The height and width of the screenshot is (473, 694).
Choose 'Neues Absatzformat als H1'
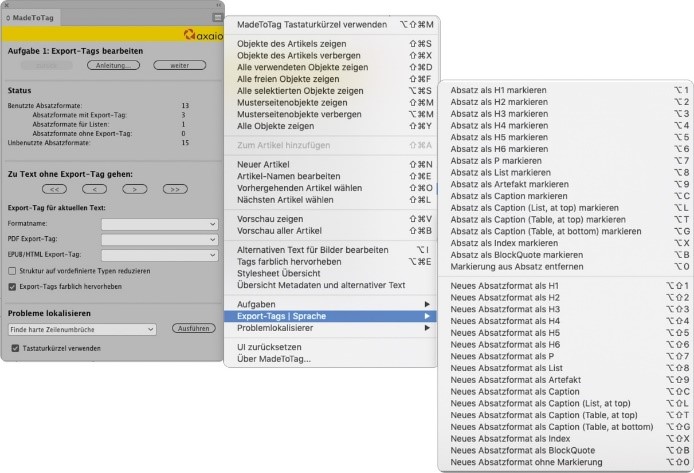click(566, 286)
